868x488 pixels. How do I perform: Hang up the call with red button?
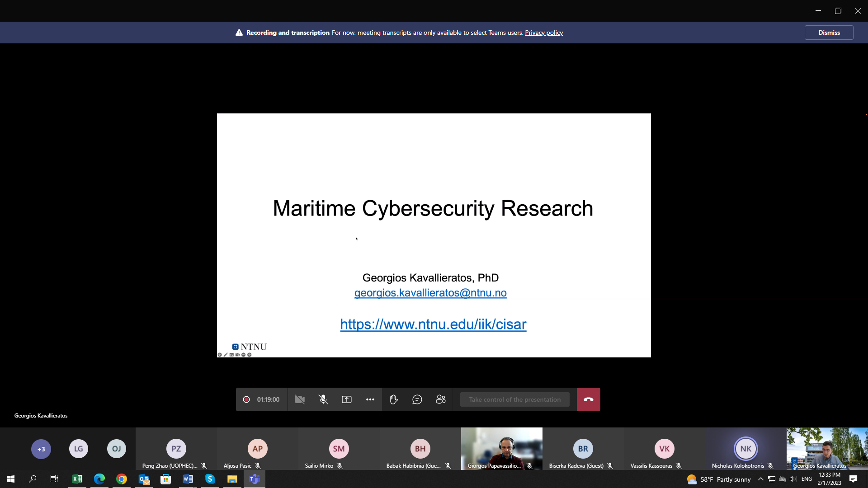point(588,399)
